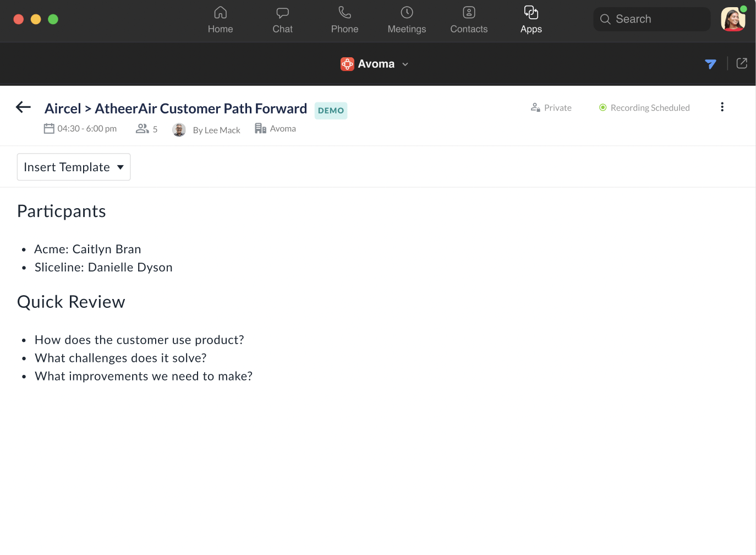Click the Quick Review heading
The height and width of the screenshot is (555, 756).
click(71, 302)
